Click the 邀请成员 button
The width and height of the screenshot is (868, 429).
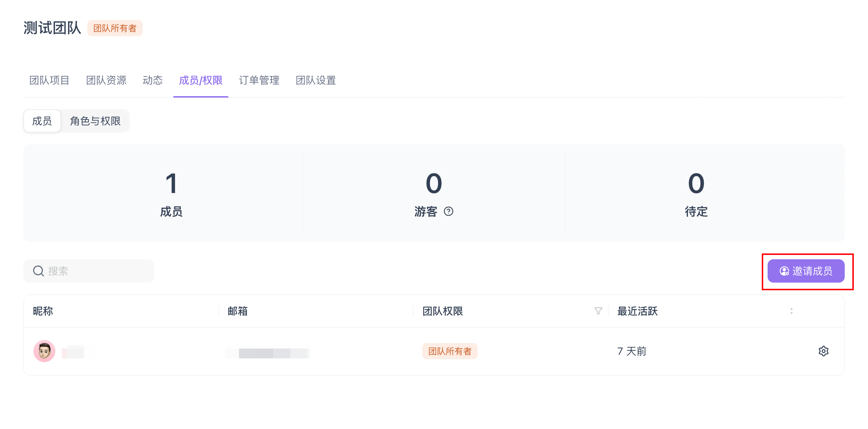[807, 271]
